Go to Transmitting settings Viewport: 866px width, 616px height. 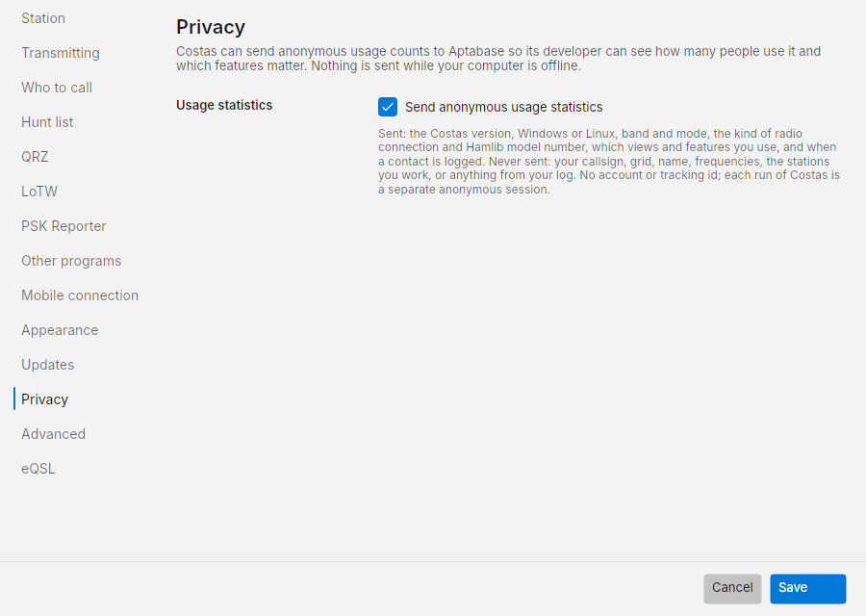(x=61, y=53)
